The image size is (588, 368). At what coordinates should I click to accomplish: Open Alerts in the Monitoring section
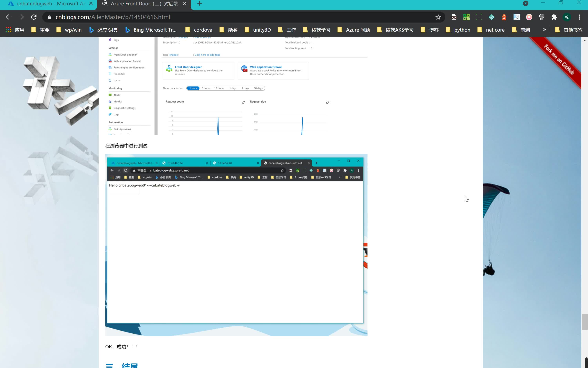point(117,95)
